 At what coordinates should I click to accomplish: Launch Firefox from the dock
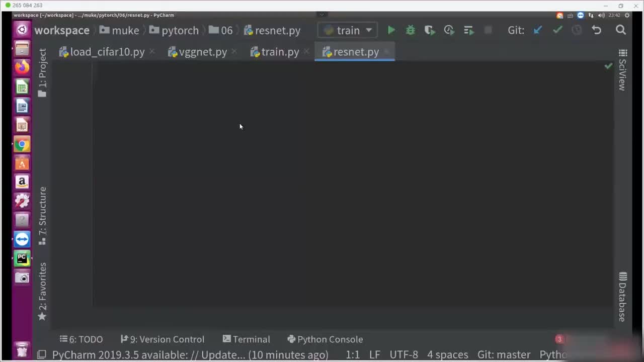tap(22, 67)
